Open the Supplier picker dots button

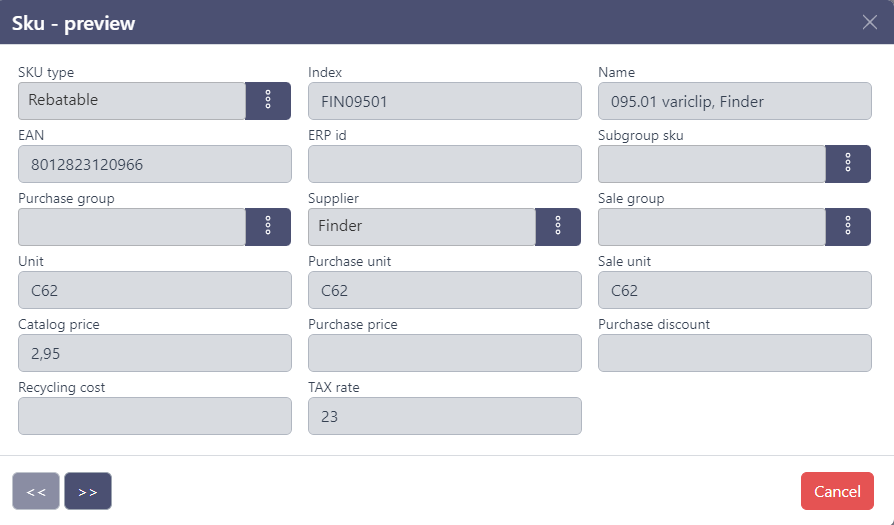pyautogui.click(x=558, y=227)
